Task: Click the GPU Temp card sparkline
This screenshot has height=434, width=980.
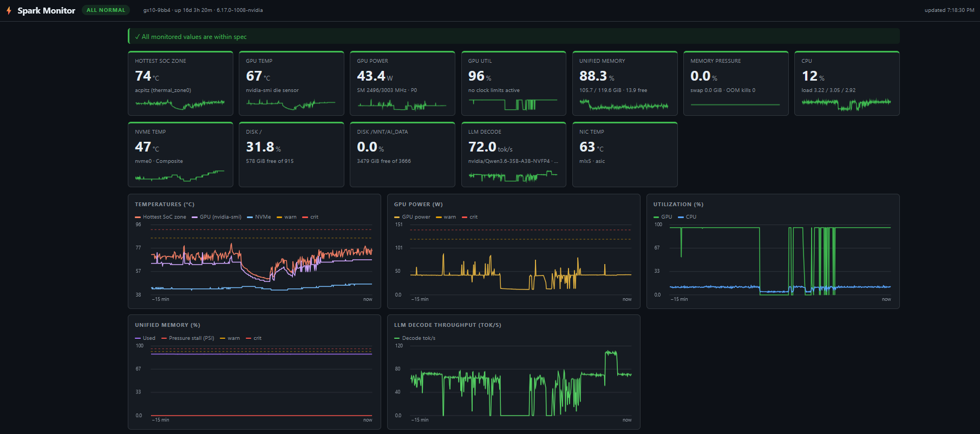Action: [x=291, y=104]
